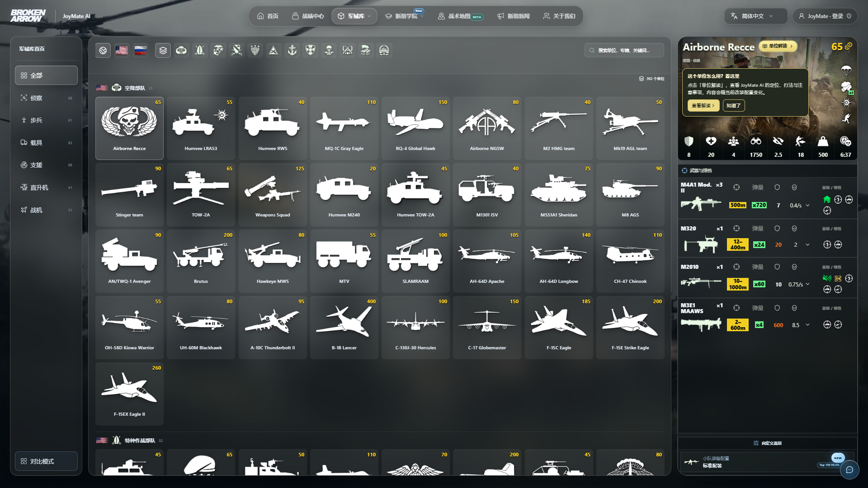
Task: Filter by the Cavalry crossed-sabers emblem
Action: 236,50
